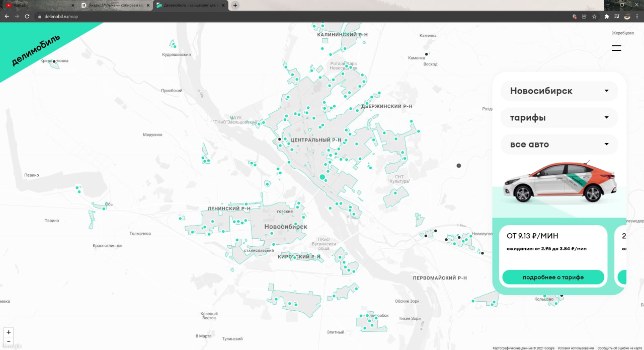This screenshot has width=644, height=350.
Task: Click the ЦЕНТРАЛЬНЫЙ Р-Н map label
Action: tap(316, 139)
